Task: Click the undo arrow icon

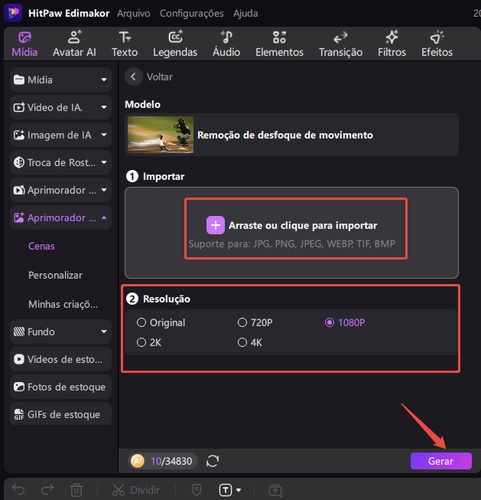Action: (18, 490)
